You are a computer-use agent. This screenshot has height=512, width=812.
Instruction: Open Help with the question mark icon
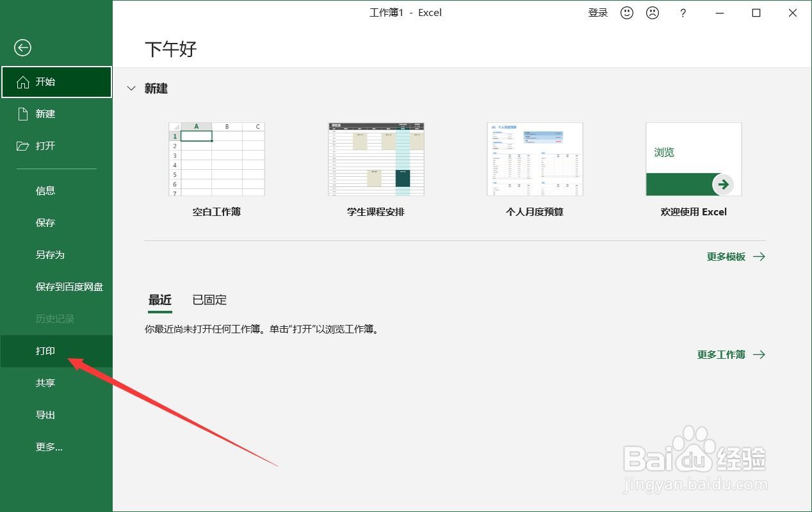click(x=683, y=13)
